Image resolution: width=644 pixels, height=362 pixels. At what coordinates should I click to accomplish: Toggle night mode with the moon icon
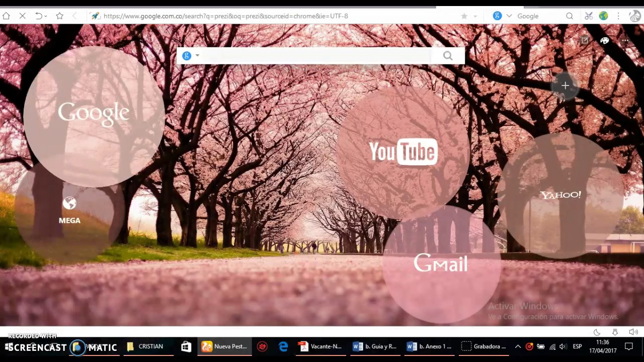coord(597,332)
